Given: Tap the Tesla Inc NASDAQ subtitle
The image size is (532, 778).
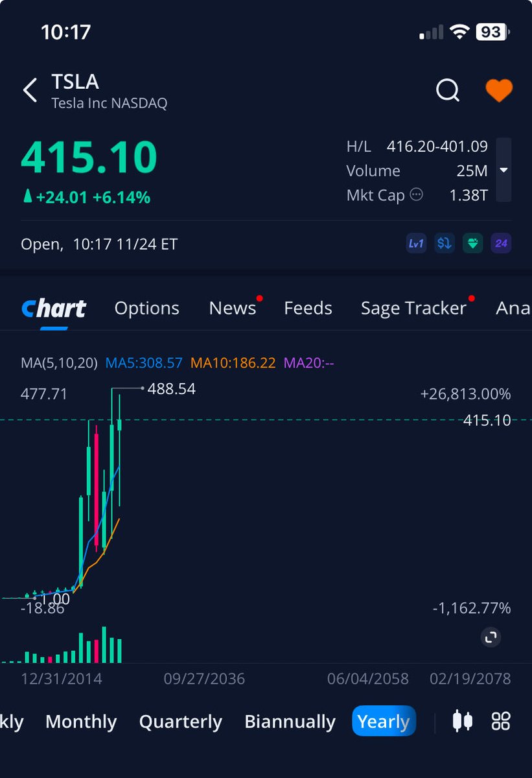Looking at the screenshot, I should pos(110,103).
